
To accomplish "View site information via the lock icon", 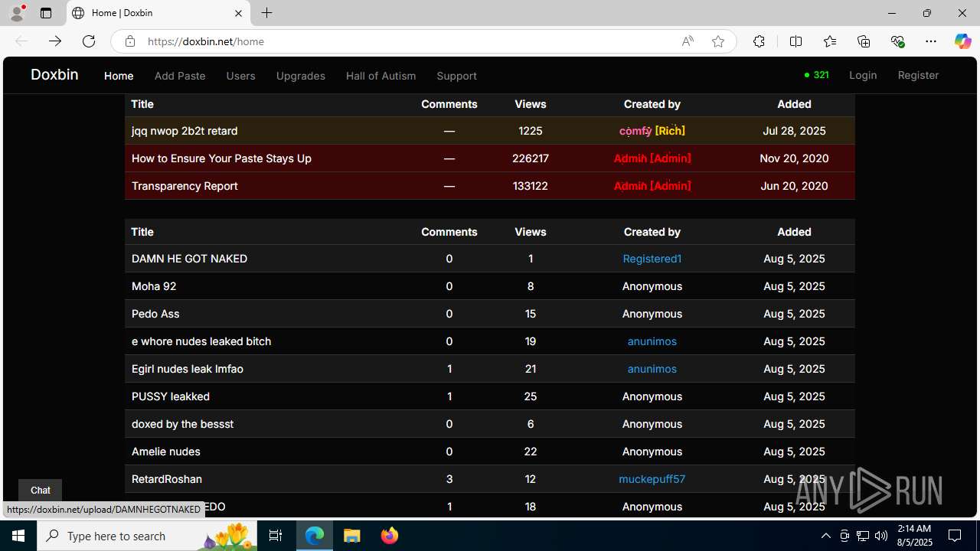I will pos(130,41).
